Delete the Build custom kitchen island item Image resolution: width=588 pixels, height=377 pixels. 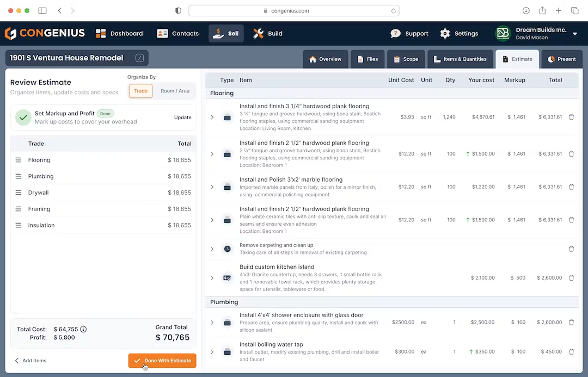coord(571,277)
